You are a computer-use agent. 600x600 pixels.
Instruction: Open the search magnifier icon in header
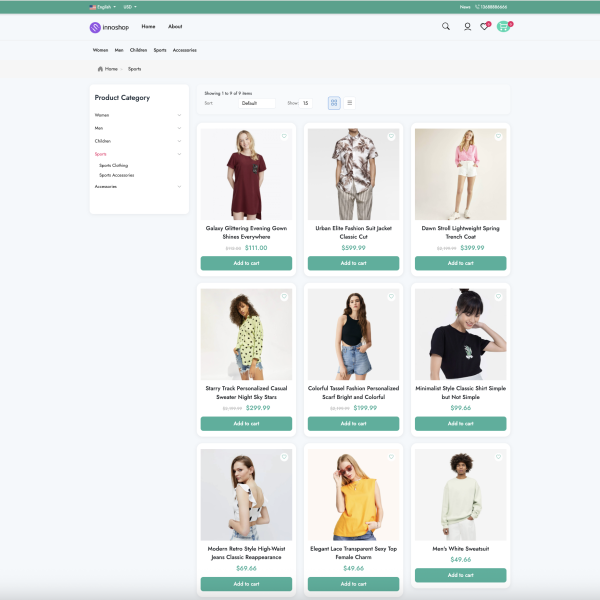point(446,27)
